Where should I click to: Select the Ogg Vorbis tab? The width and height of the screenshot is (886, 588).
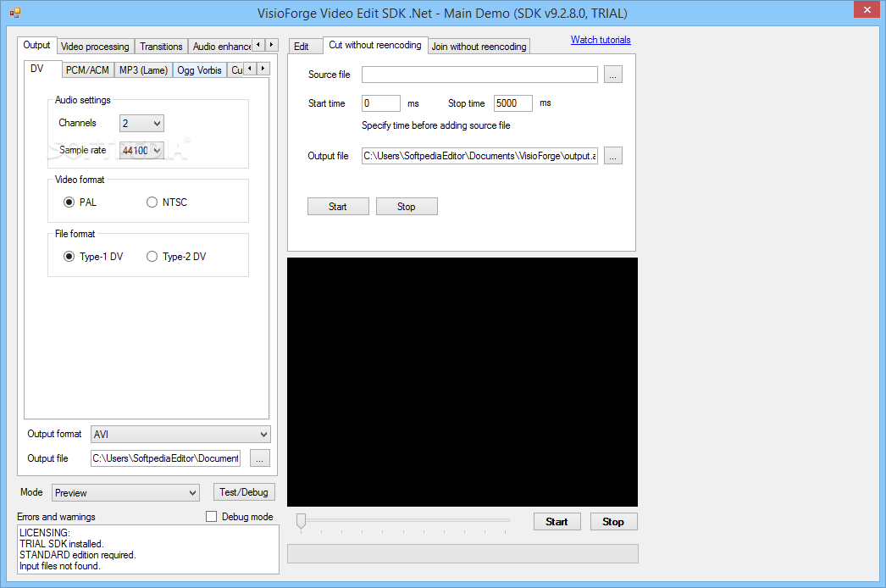[x=199, y=70]
